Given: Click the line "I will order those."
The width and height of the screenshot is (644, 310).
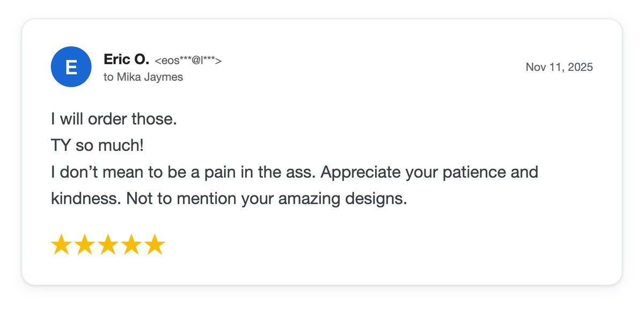Looking at the screenshot, I should pyautogui.click(x=114, y=119).
